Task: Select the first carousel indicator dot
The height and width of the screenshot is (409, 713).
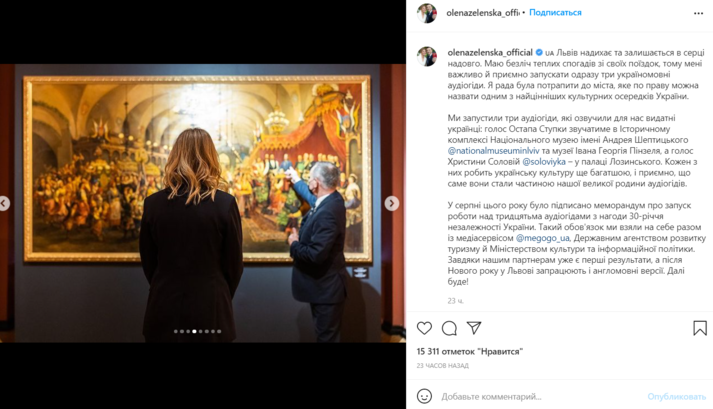Action: coord(176,331)
